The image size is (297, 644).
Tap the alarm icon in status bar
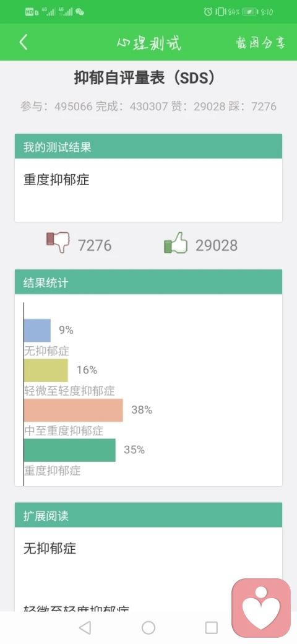point(208,12)
